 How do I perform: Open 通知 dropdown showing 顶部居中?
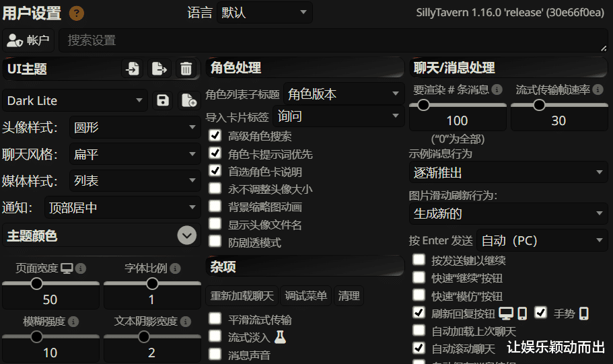click(122, 208)
